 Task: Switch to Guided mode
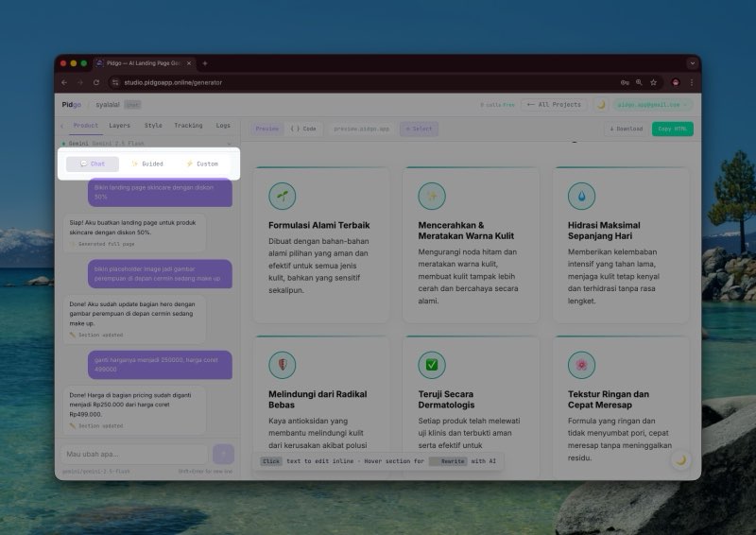pyautogui.click(x=146, y=164)
